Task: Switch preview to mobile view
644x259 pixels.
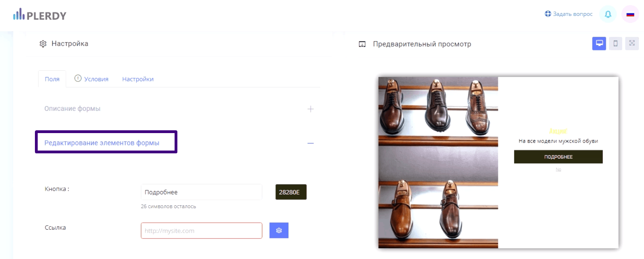Action: pyautogui.click(x=615, y=43)
